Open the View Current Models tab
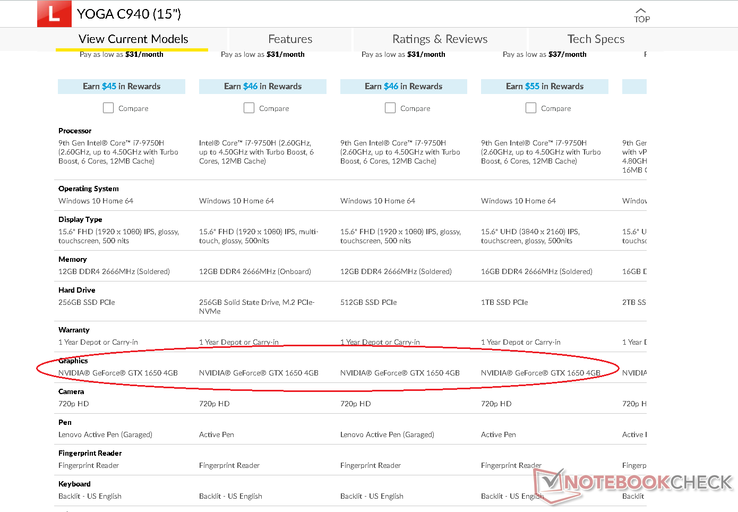Screen dimensions: 738x512 pyautogui.click(x=133, y=39)
